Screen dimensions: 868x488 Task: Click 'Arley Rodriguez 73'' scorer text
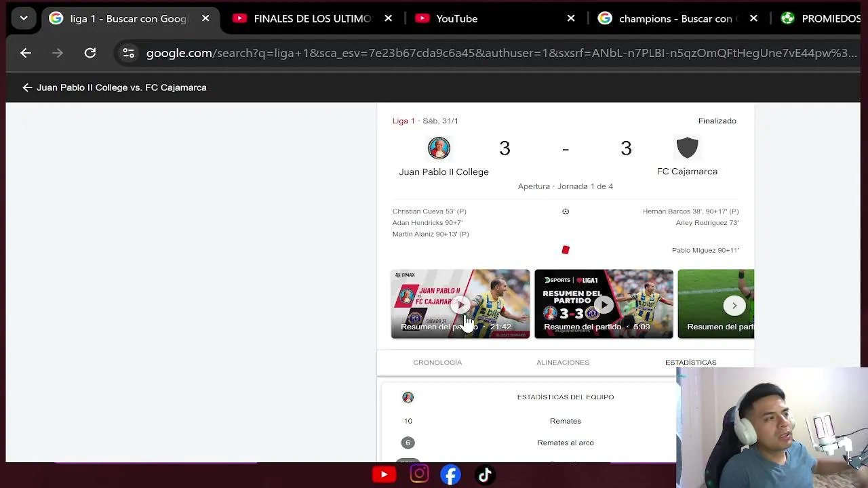pos(707,222)
